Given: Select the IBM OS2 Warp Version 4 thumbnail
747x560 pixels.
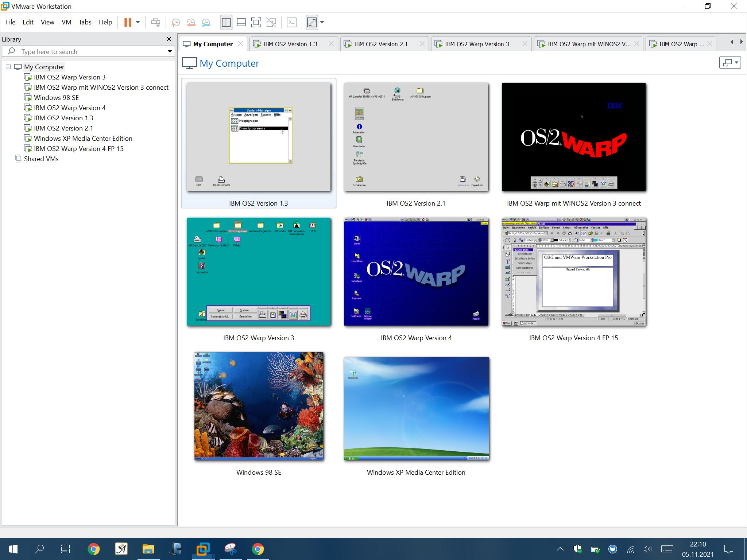Looking at the screenshot, I should (x=416, y=272).
